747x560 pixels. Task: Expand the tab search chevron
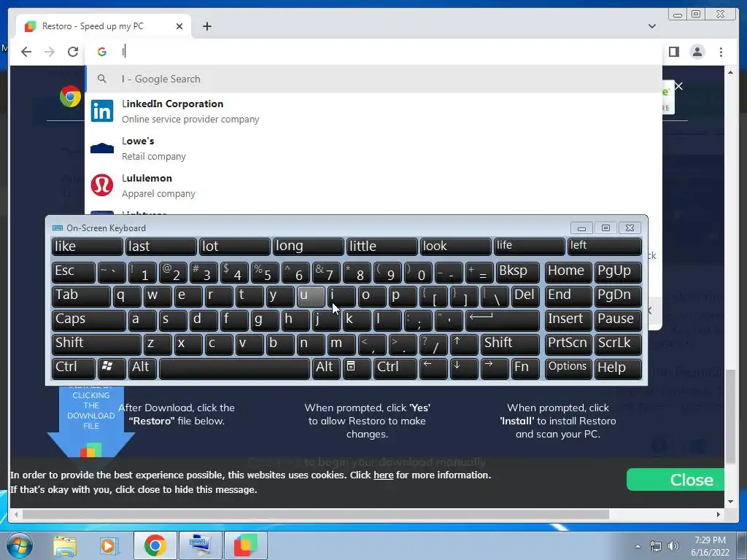[x=652, y=26]
